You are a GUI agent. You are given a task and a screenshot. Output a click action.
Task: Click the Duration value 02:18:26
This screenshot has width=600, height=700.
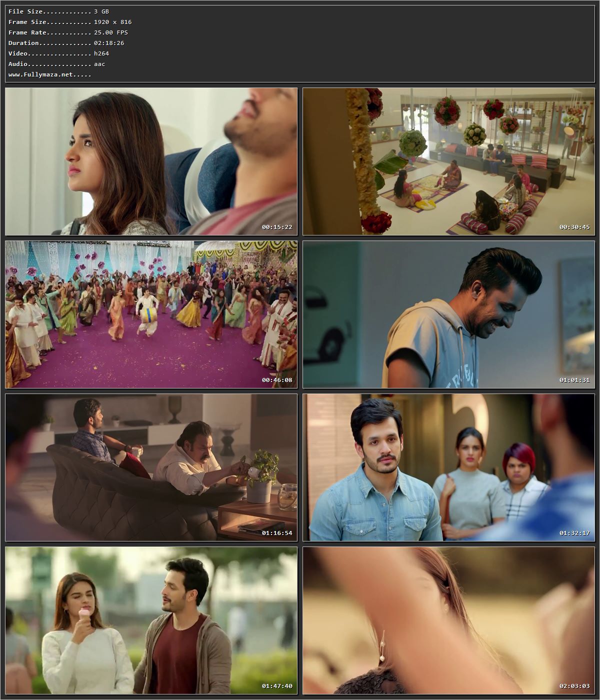tap(109, 43)
